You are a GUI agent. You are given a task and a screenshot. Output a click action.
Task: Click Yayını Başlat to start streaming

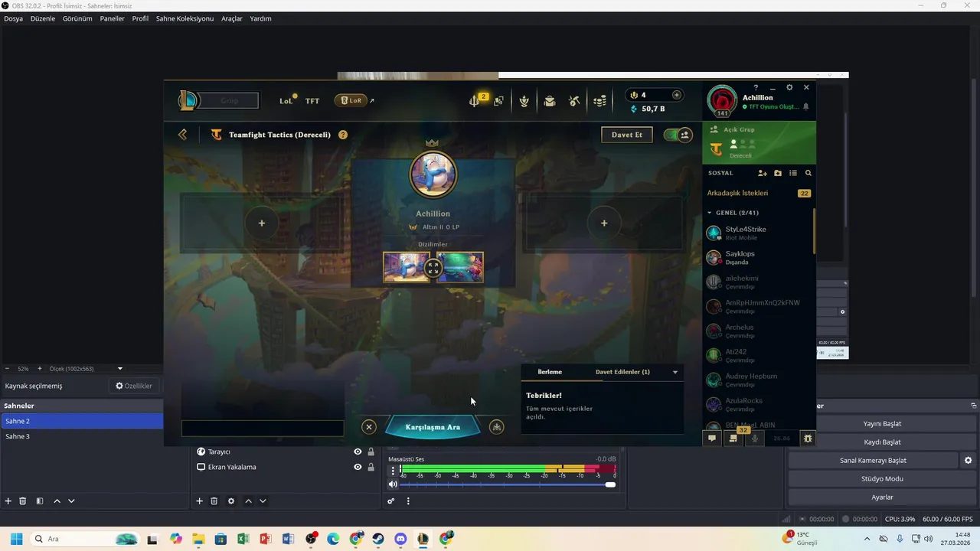(x=882, y=424)
